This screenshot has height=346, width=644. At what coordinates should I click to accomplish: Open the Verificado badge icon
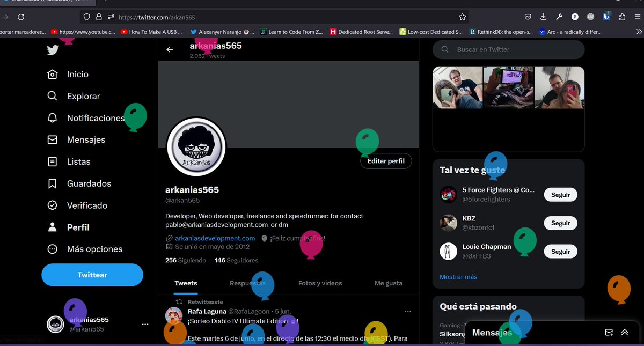click(x=52, y=205)
